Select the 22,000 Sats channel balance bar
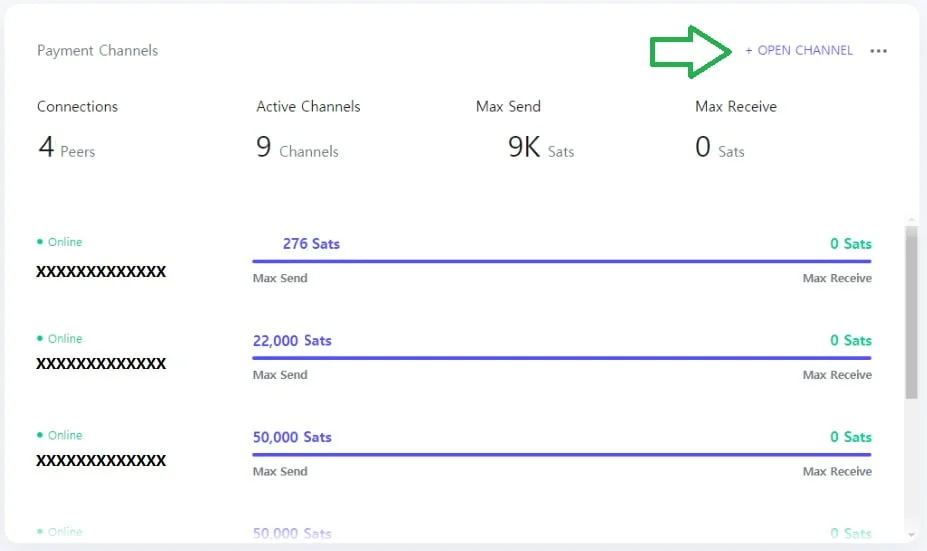This screenshot has width=927, height=551. [562, 358]
